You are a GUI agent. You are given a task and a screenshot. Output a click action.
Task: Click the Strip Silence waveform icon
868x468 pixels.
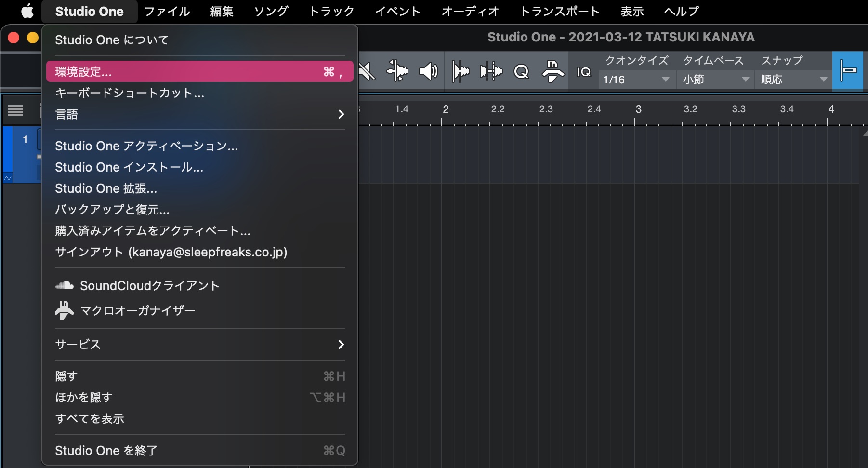(x=460, y=72)
